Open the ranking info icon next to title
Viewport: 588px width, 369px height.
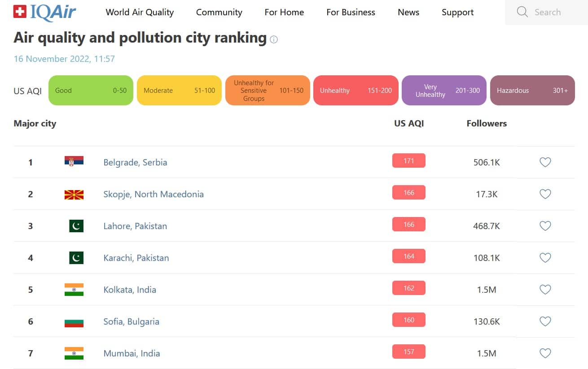[x=274, y=39]
